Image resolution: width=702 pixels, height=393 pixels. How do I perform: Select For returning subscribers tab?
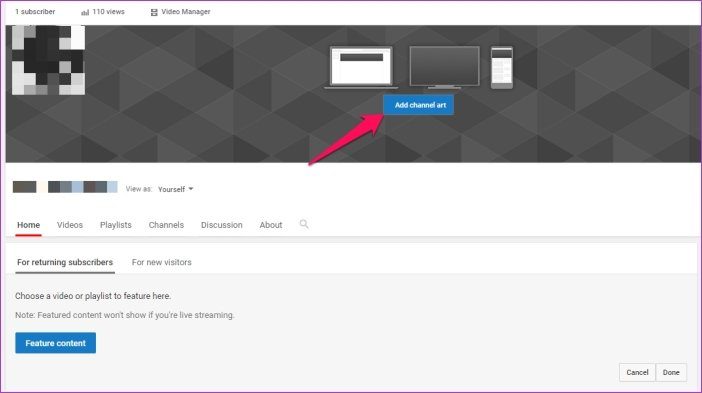(x=65, y=262)
